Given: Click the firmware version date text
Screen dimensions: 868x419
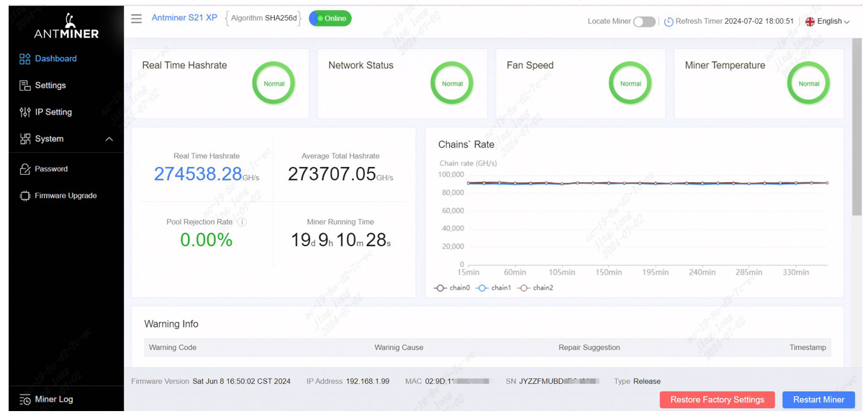Looking at the screenshot, I should click(x=242, y=382).
